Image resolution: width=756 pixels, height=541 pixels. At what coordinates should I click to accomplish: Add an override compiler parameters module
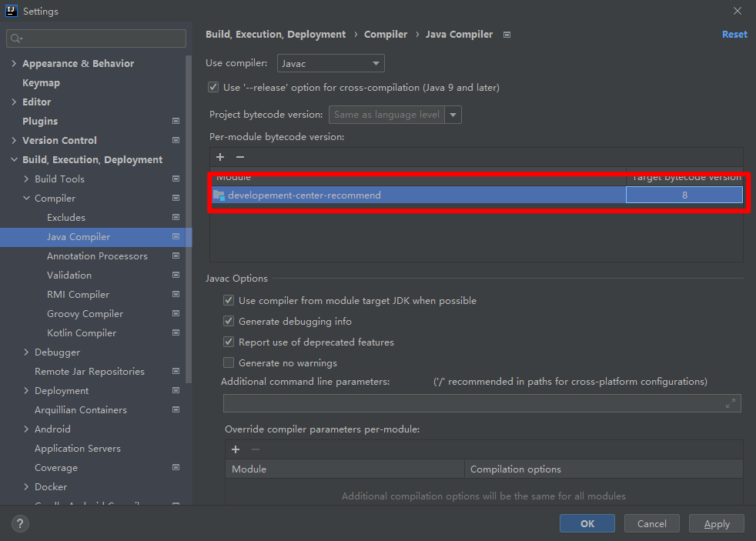pos(236,449)
